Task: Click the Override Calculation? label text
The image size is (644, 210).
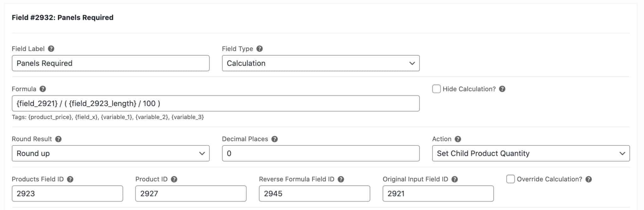Action: point(550,179)
